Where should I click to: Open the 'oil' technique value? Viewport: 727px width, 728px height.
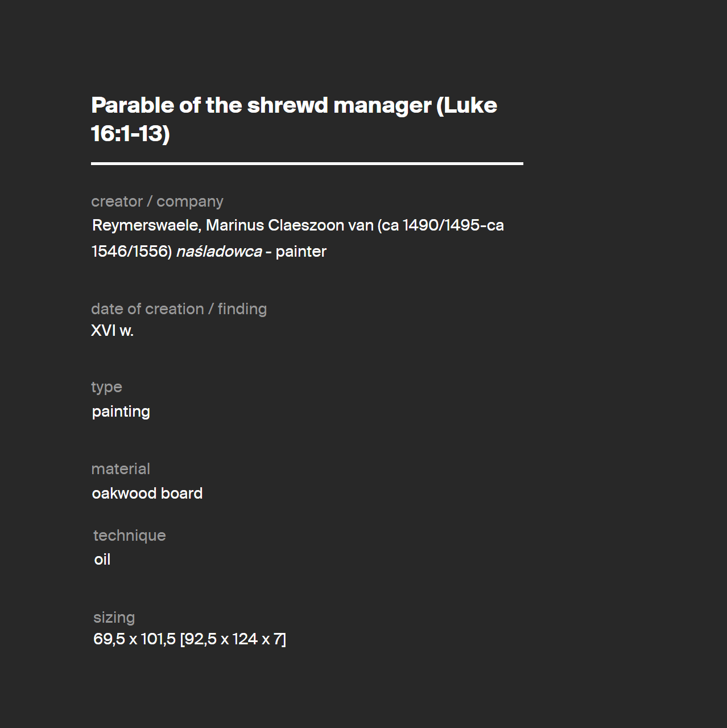coord(102,560)
